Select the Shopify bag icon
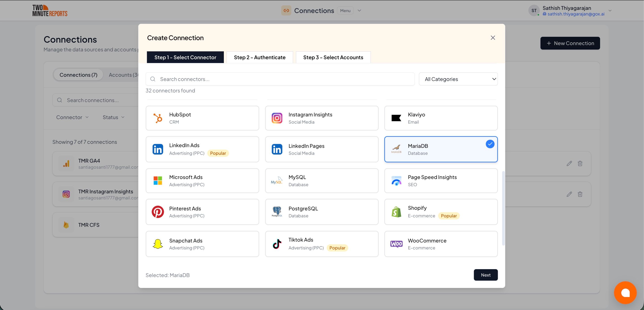644x310 pixels. click(x=396, y=212)
